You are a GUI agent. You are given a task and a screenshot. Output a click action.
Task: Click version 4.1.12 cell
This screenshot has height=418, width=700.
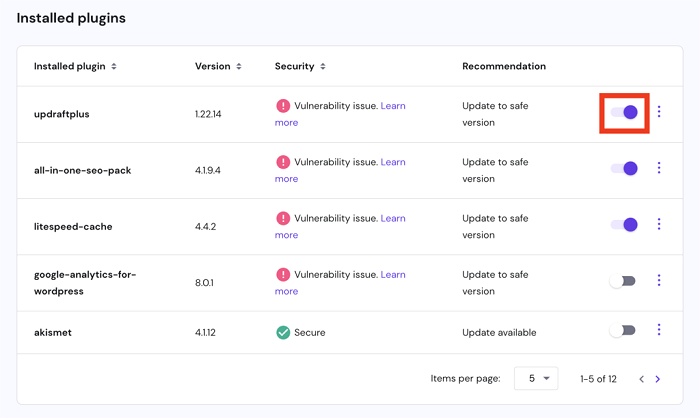205,332
